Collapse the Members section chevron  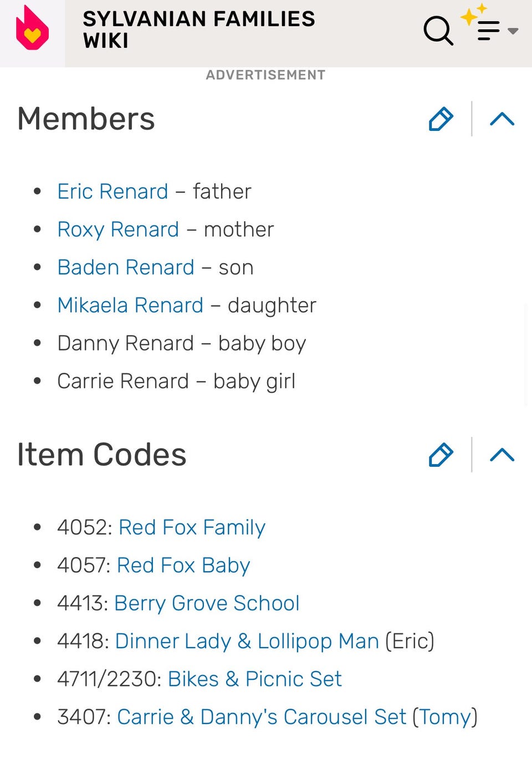click(x=502, y=119)
